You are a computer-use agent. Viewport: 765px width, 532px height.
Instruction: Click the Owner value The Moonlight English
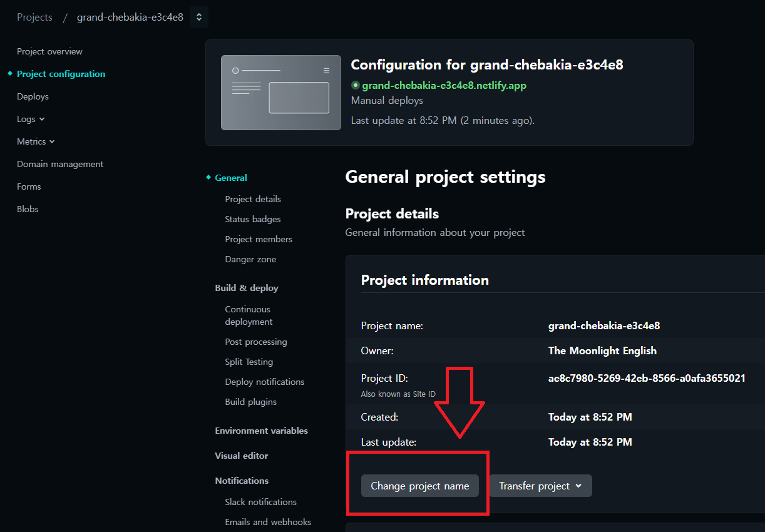pyautogui.click(x=602, y=350)
